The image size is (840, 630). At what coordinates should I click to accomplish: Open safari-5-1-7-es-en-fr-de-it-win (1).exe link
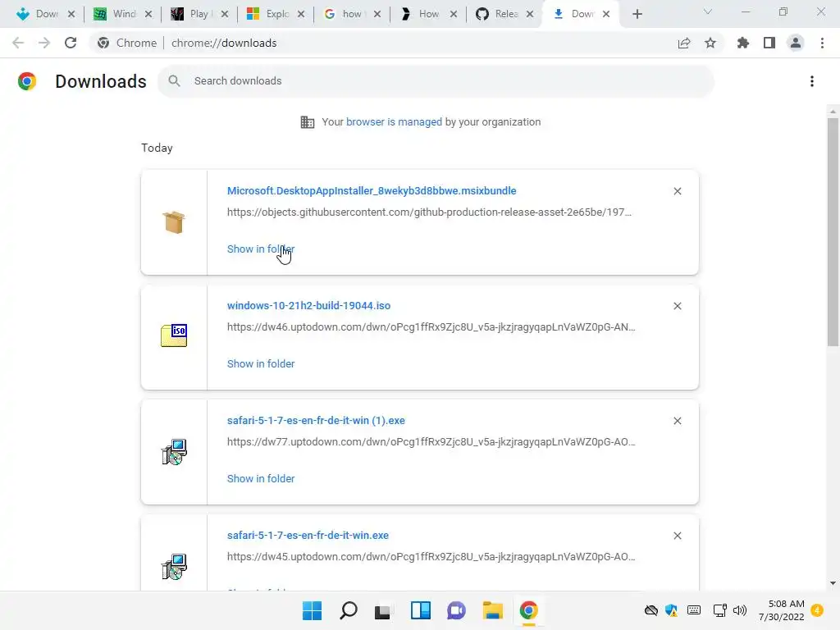point(316,421)
